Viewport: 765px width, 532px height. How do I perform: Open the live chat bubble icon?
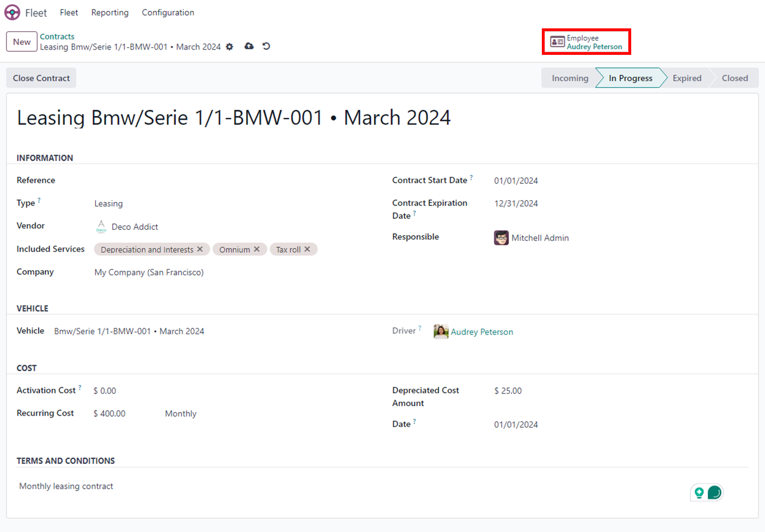click(x=714, y=493)
